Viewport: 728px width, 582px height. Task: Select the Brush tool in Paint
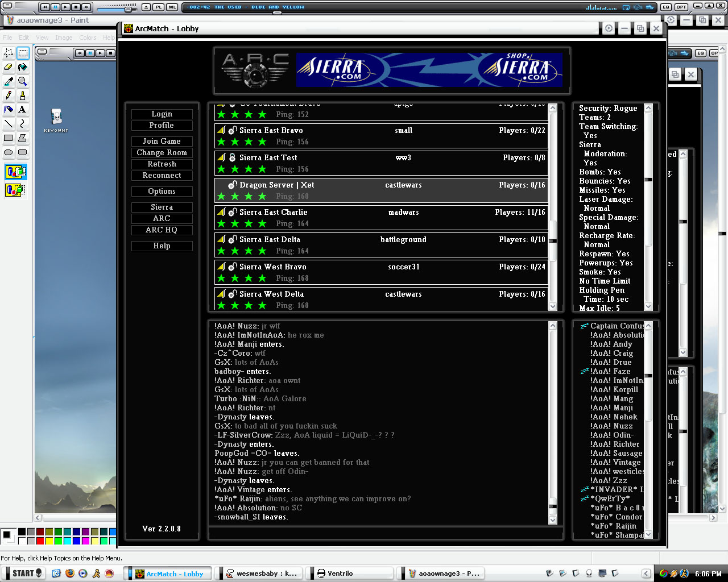click(x=23, y=95)
